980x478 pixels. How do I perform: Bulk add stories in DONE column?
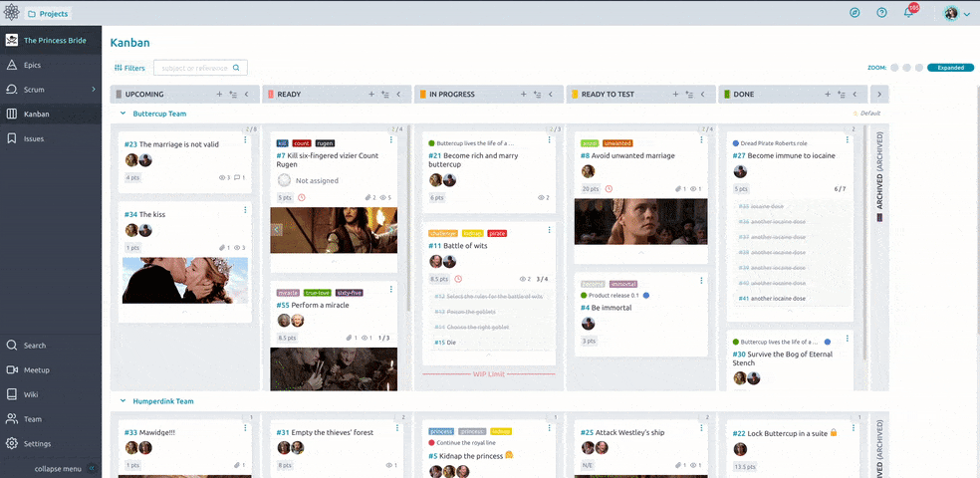(842, 95)
